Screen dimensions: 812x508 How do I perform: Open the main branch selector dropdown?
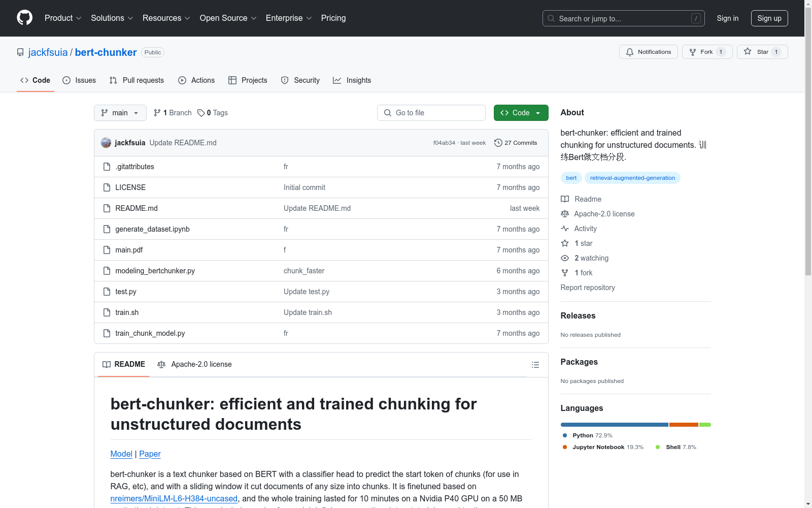[120, 113]
